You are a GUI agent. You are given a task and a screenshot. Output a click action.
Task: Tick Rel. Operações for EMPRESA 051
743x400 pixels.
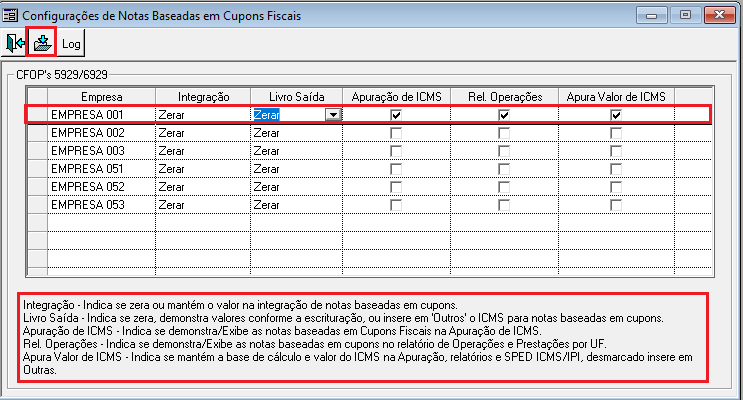tap(504, 169)
